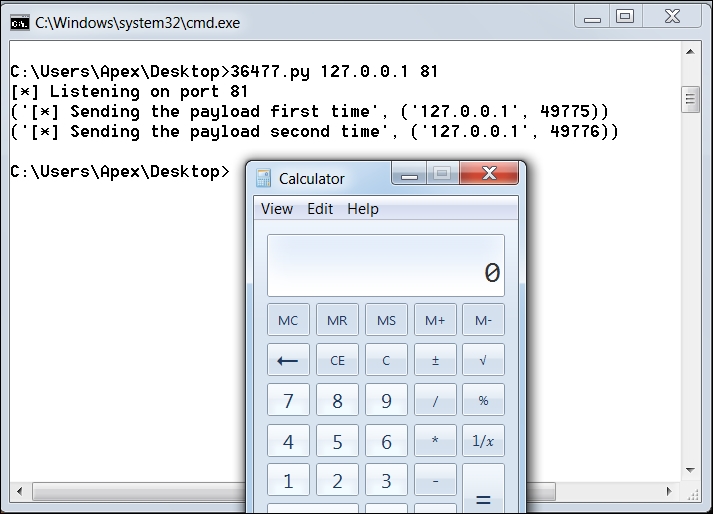The height and width of the screenshot is (514, 713).
Task: Click the '36477.py 127.0.0.1 81' command text
Action: tap(334, 71)
